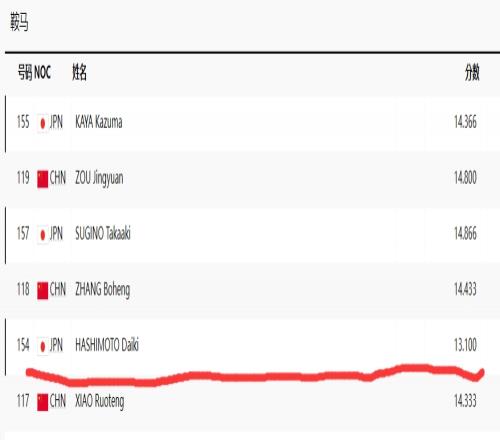This screenshot has width=500, height=440.
Task: Click the 分数 score column header
Action: click(x=472, y=72)
